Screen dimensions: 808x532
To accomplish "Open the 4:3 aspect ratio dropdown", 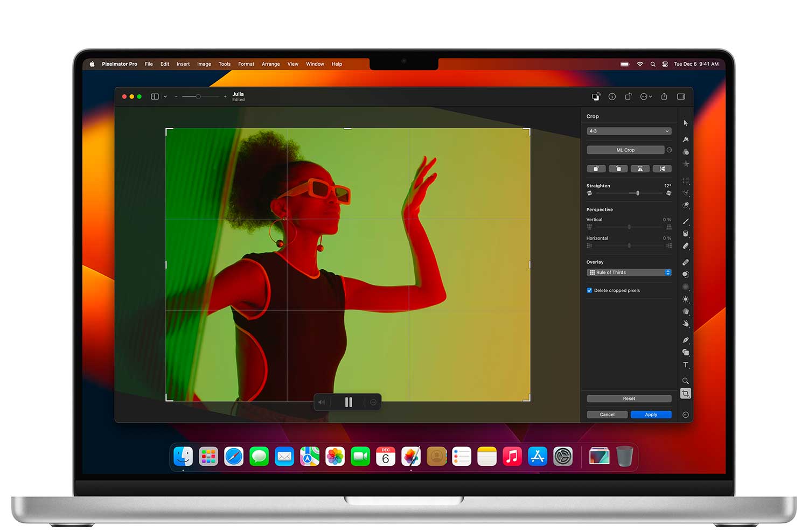I will [x=629, y=131].
